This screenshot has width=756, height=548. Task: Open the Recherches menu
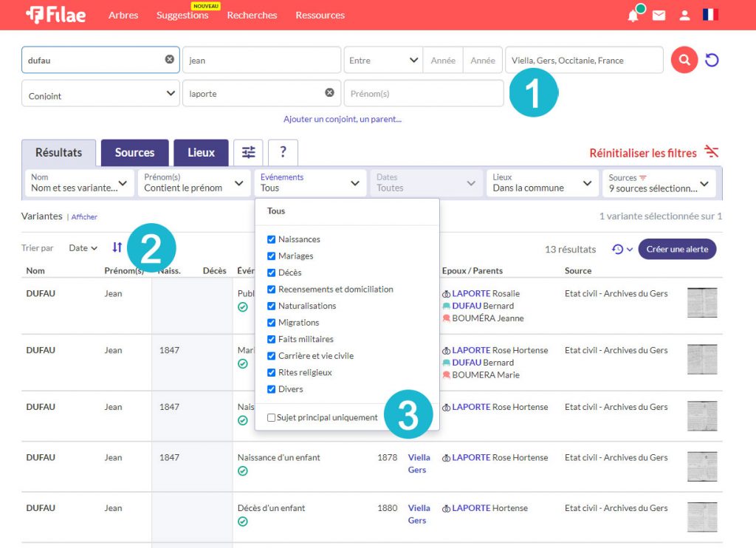pos(252,16)
